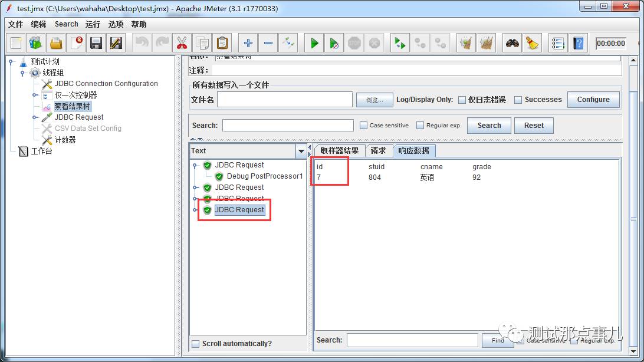Click Remote Stop All icon
644x362 pixels.
coord(420,43)
